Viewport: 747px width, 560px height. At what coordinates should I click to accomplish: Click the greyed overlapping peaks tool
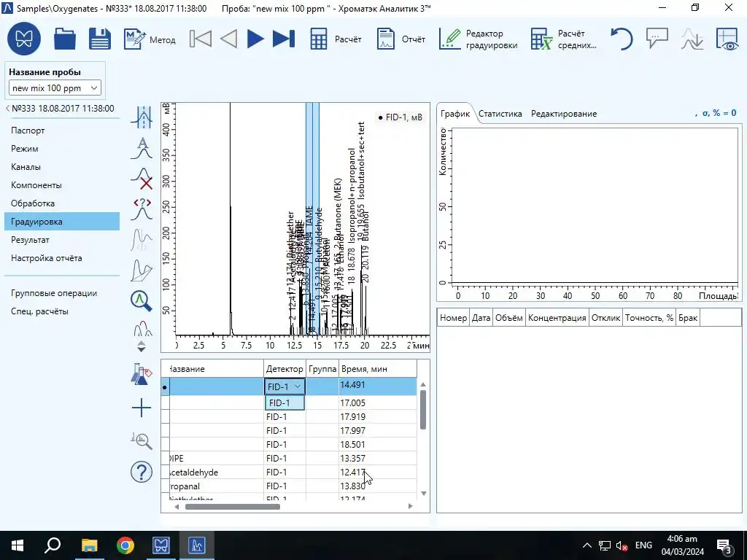[x=142, y=240]
